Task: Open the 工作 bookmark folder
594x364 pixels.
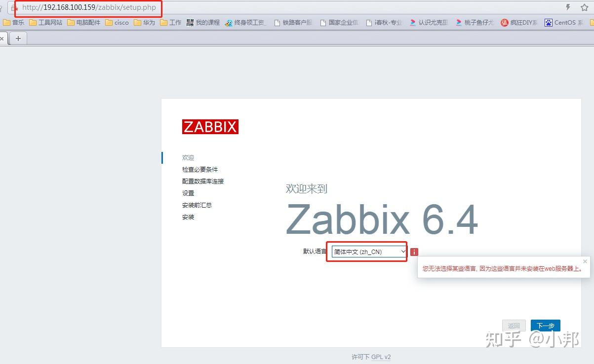Action: tap(171, 22)
